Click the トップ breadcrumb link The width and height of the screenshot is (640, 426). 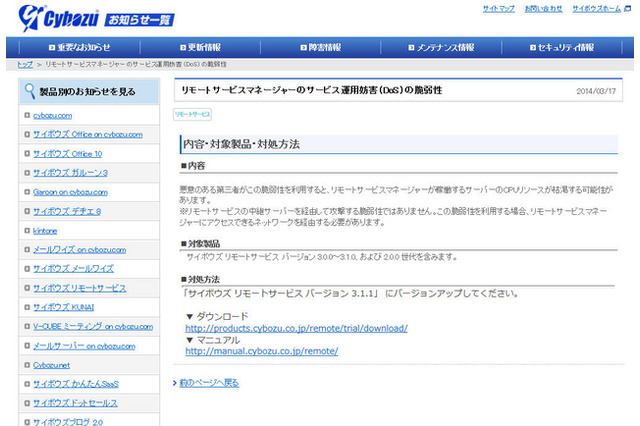click(25, 63)
